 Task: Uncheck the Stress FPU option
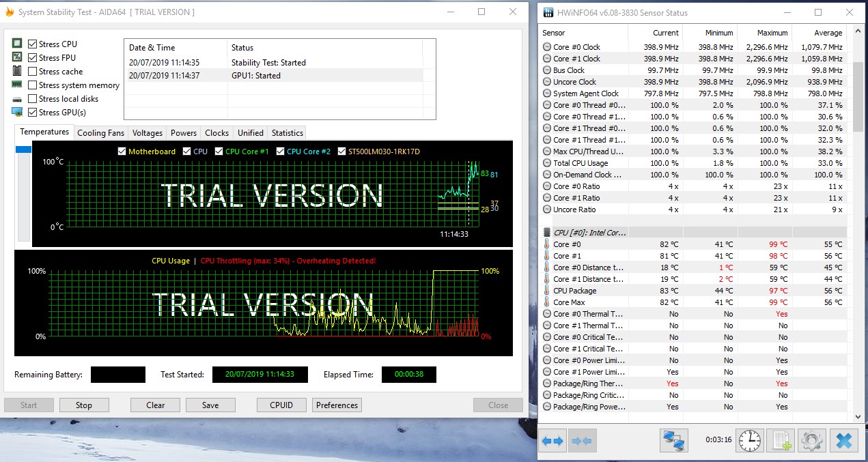pos(33,58)
